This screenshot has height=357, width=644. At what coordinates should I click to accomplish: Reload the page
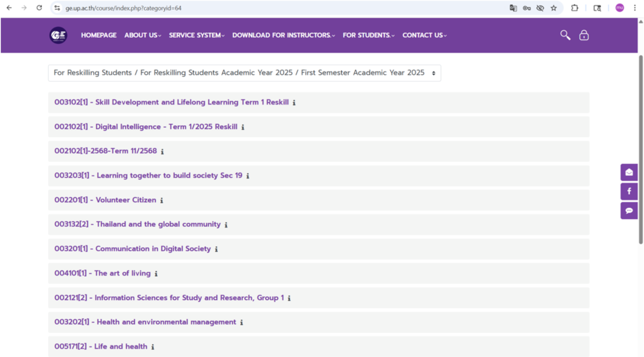click(x=39, y=8)
